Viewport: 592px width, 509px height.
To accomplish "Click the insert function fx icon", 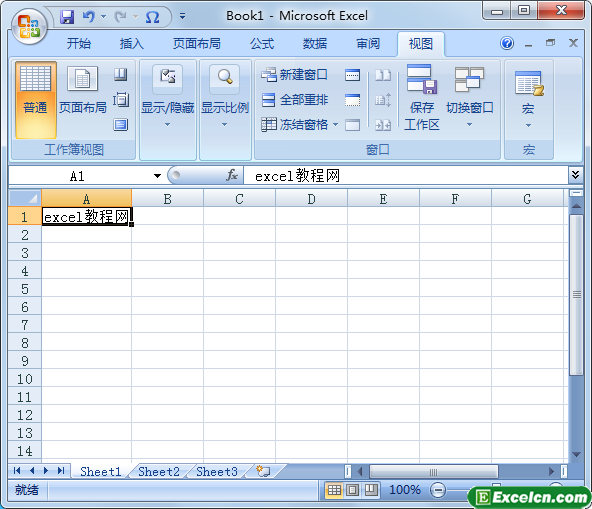I will [x=232, y=175].
